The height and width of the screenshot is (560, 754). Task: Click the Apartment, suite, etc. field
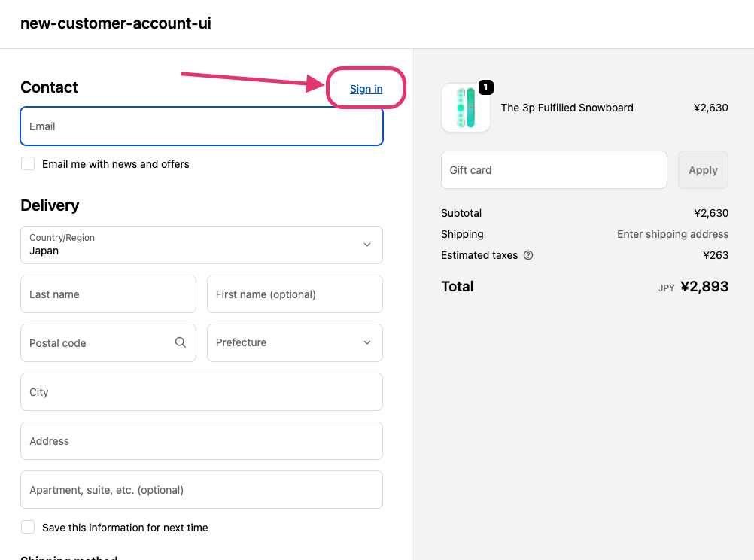coord(202,489)
